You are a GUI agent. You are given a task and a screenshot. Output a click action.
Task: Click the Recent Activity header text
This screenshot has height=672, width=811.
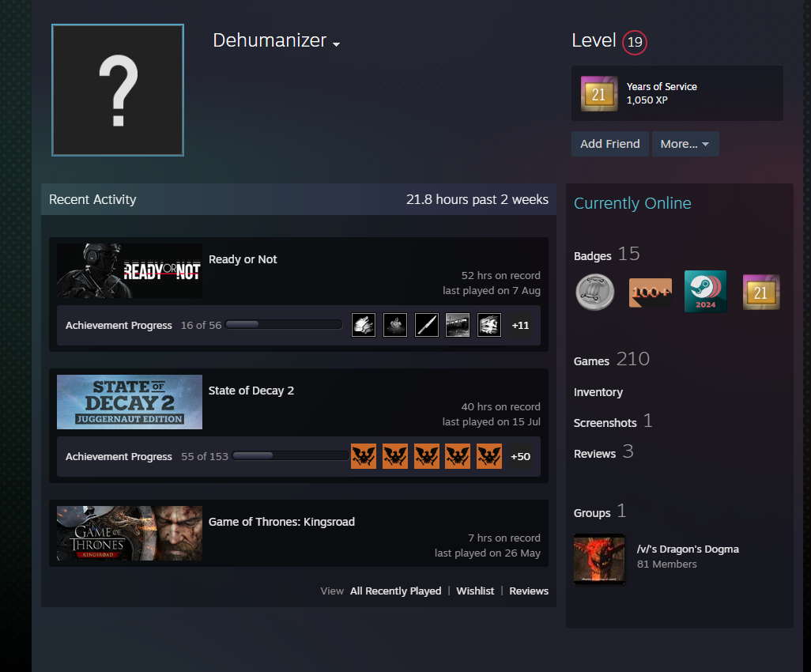pyautogui.click(x=92, y=199)
